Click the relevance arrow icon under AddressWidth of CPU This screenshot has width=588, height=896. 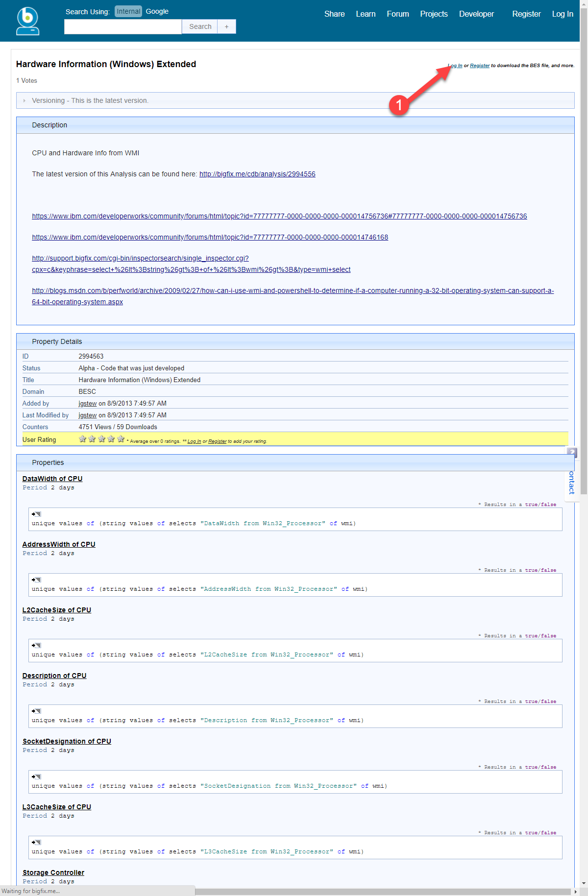pyautogui.click(x=36, y=580)
